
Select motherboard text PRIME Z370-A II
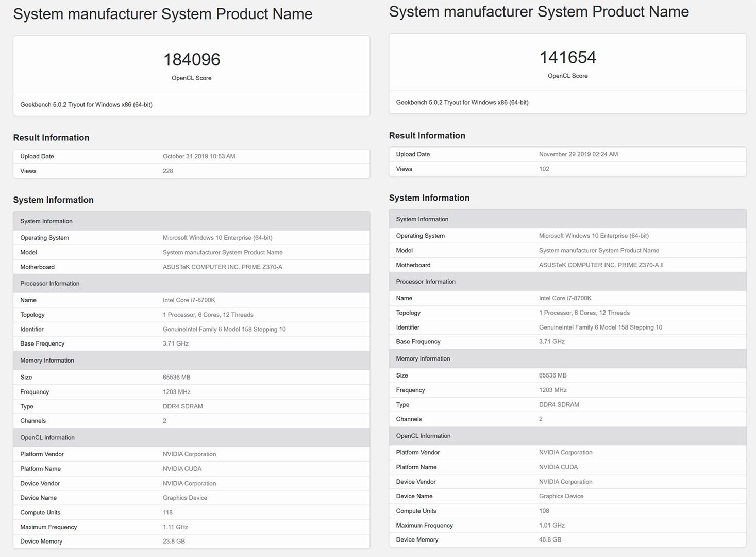[641, 265]
